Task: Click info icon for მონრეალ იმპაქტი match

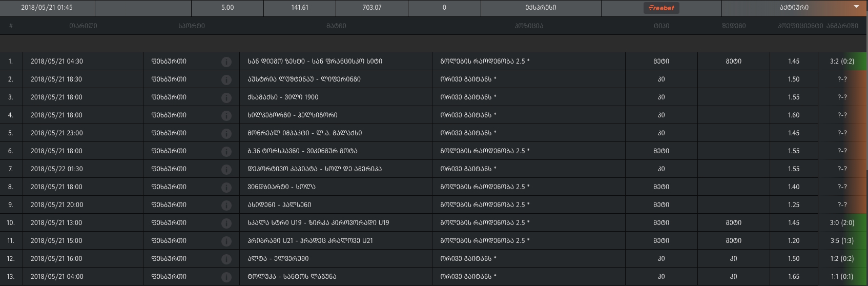Action: [226, 133]
